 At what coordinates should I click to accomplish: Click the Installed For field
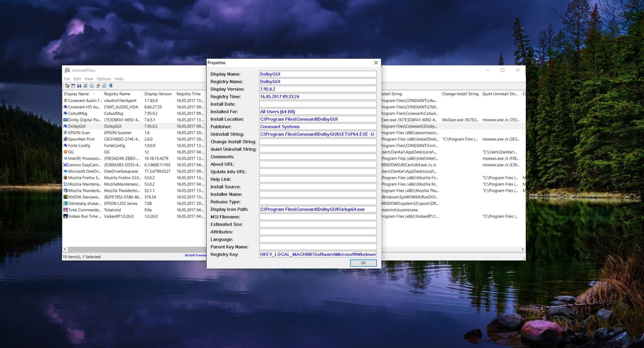coord(318,112)
